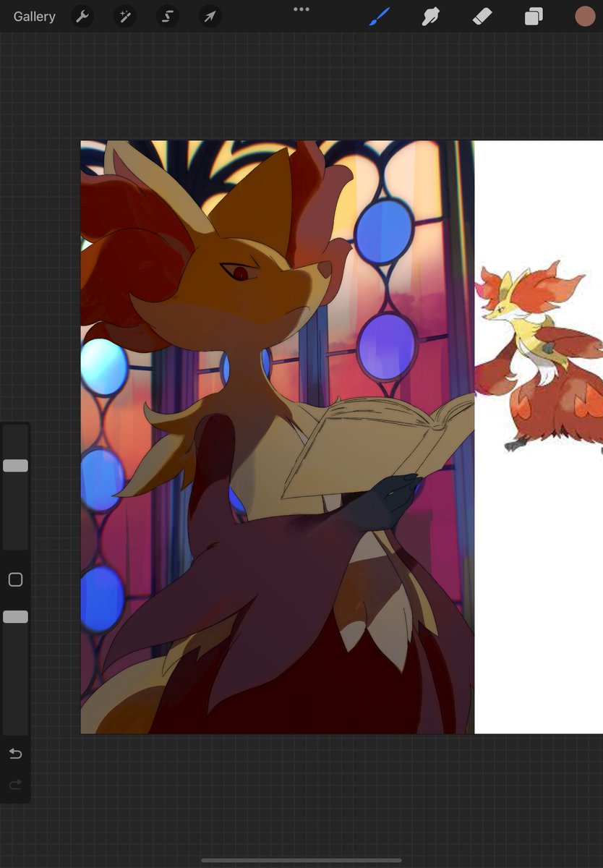
Task: Tap the main Delphox artwork canvas
Action: click(277, 437)
